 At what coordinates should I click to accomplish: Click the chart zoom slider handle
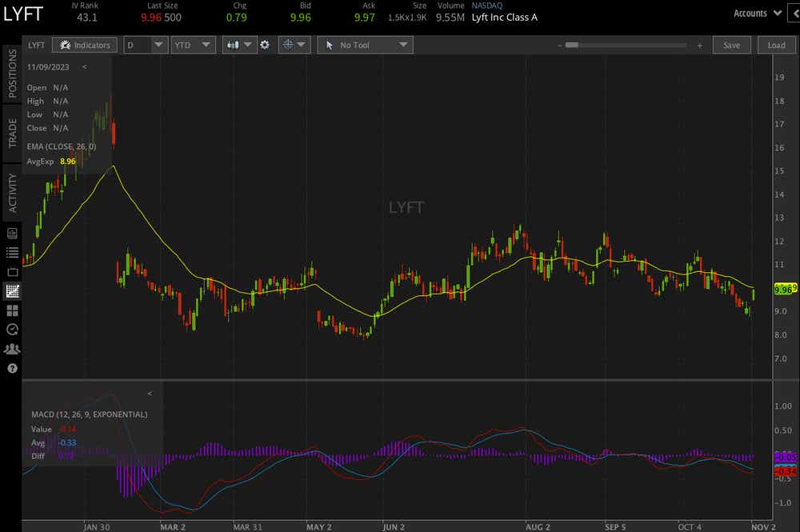(572, 45)
